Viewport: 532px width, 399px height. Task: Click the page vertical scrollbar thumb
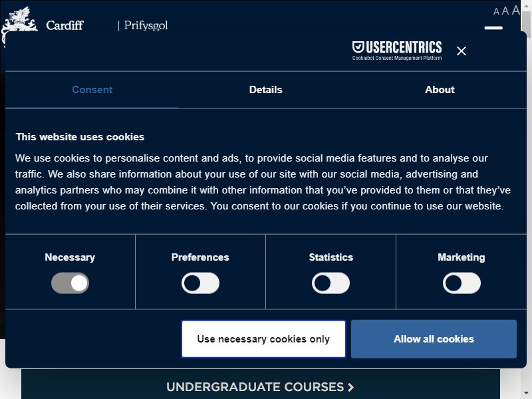click(527, 24)
